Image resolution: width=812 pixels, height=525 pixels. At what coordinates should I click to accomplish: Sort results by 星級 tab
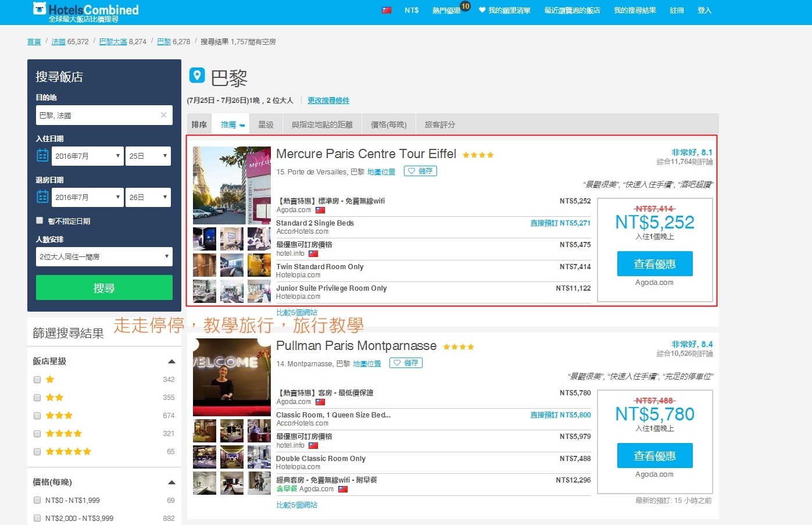[266, 124]
